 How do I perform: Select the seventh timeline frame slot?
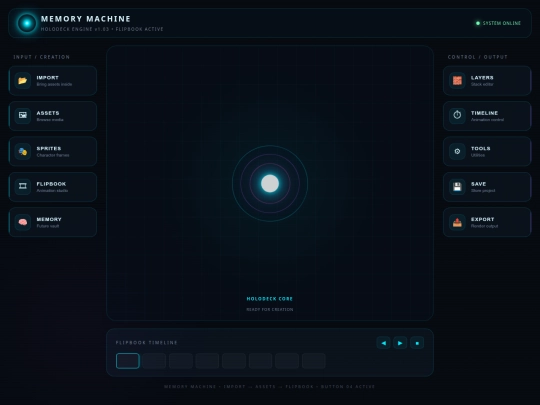click(x=287, y=361)
